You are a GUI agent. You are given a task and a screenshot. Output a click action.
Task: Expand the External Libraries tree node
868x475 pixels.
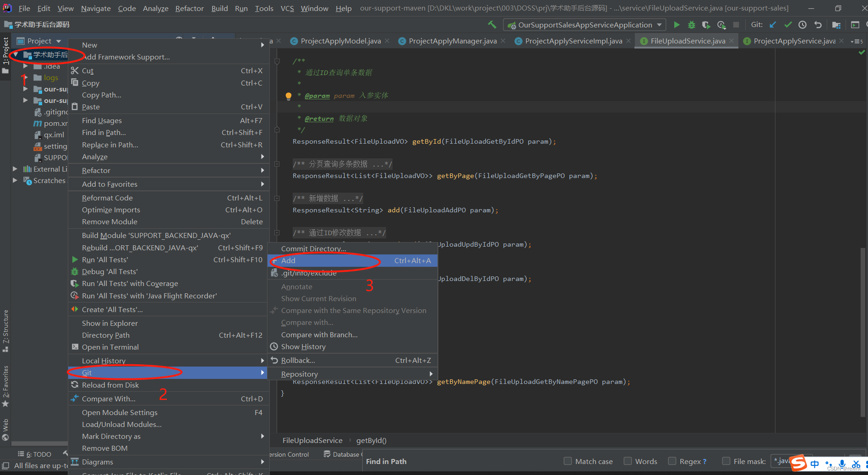click(x=15, y=169)
